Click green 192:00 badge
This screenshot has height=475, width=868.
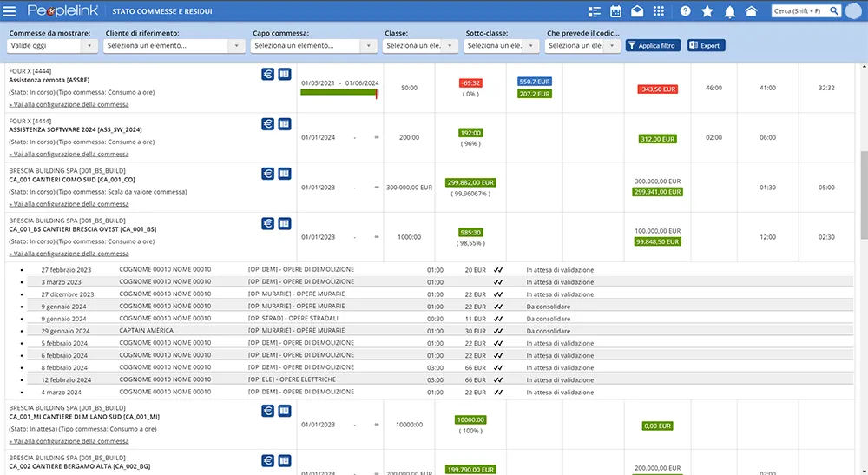coord(470,133)
